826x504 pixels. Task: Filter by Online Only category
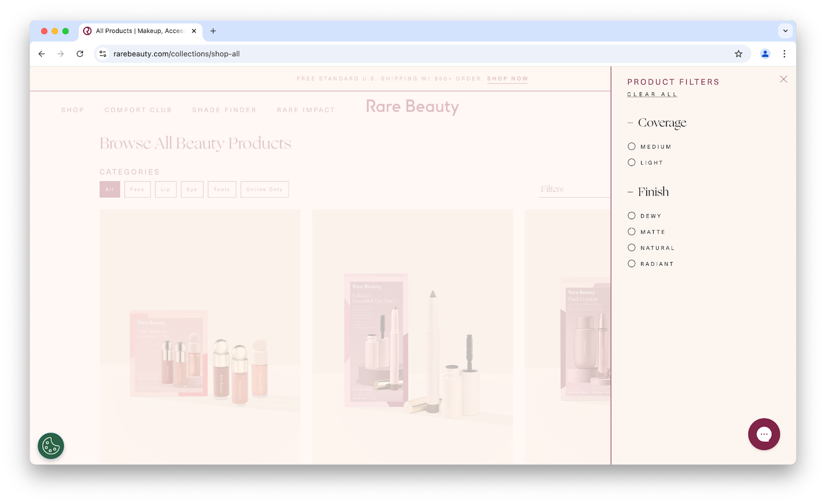264,189
